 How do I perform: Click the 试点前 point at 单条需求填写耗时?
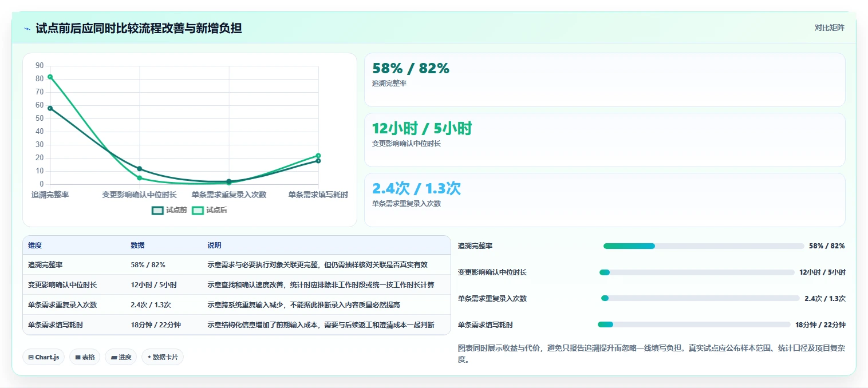[318, 161]
